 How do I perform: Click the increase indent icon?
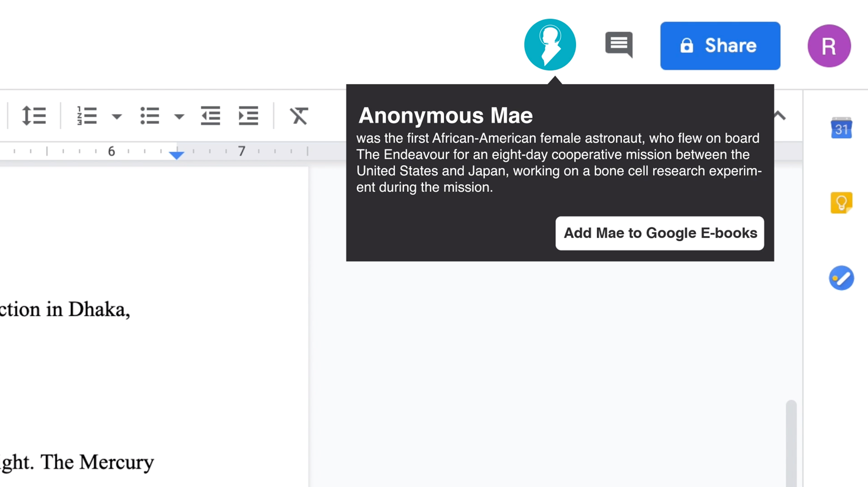pos(248,116)
